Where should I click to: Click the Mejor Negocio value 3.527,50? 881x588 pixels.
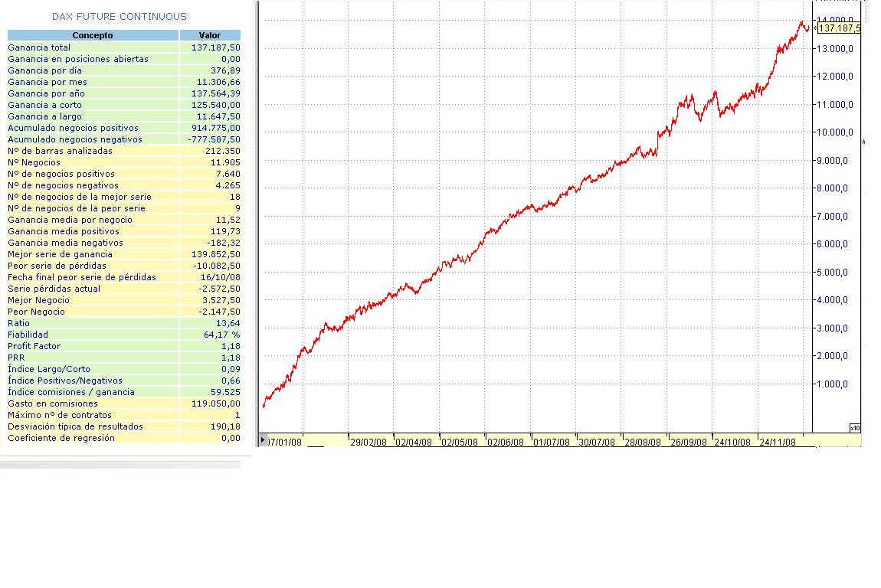click(x=221, y=300)
